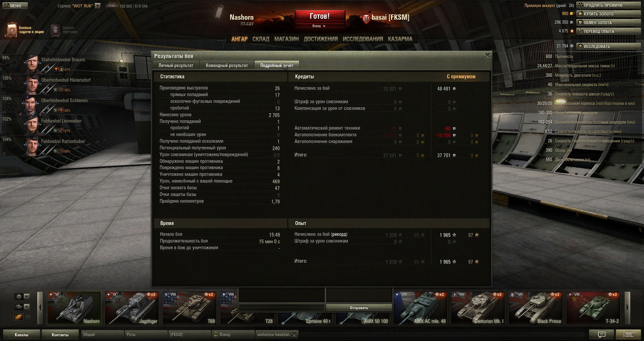This screenshot has width=644, height=341.
Task: Switch to the Взвод chat channel
Action: (x=233, y=334)
